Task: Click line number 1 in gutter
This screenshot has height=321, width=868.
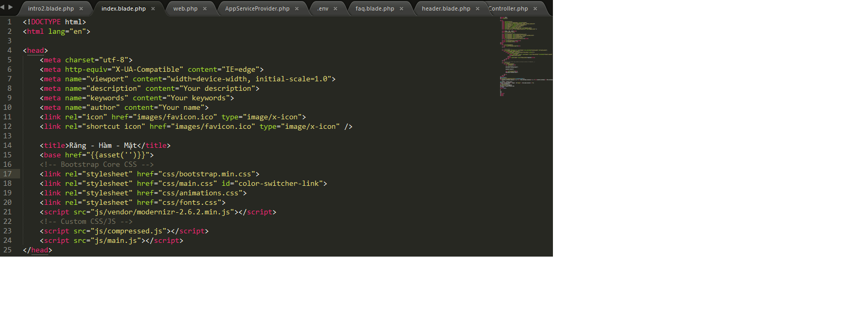Action: [x=9, y=22]
